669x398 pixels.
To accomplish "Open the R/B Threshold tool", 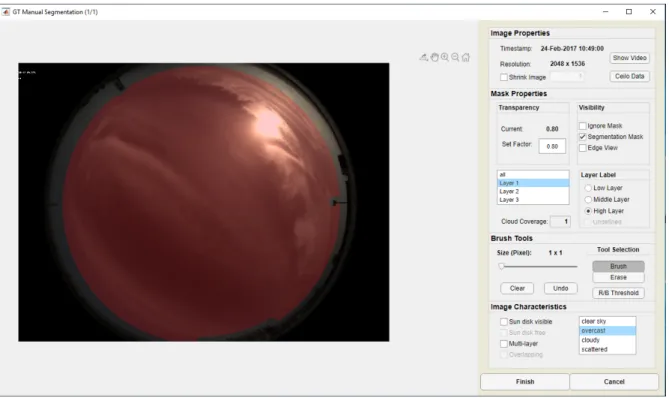I will (x=618, y=293).
